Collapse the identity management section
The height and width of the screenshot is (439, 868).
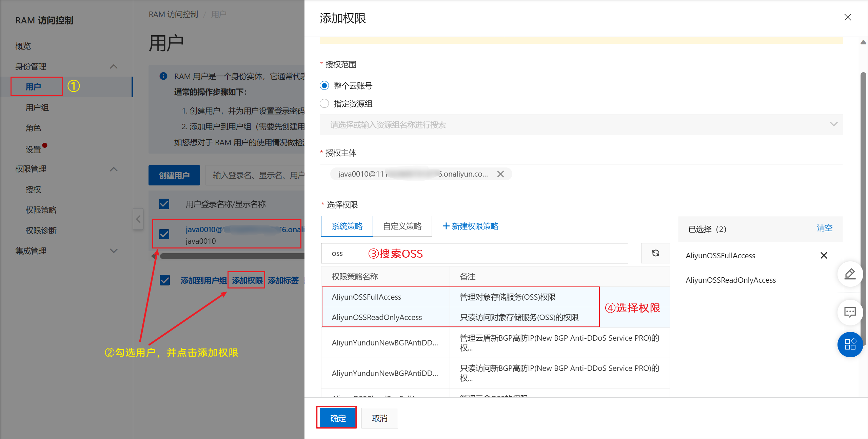click(114, 66)
